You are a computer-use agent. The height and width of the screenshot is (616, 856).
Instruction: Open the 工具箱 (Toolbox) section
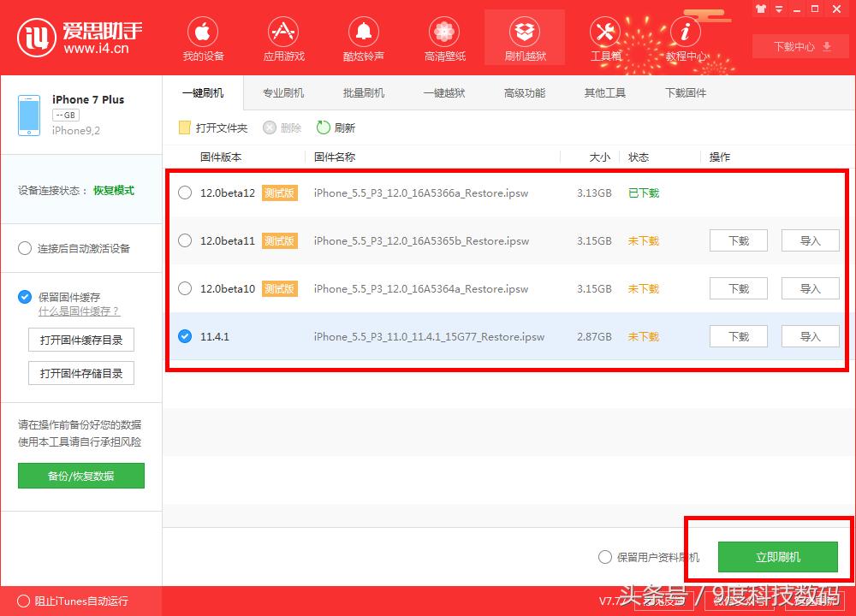coord(605,38)
